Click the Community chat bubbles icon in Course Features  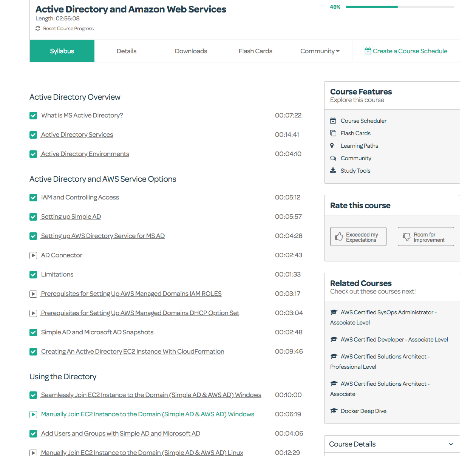point(333,158)
